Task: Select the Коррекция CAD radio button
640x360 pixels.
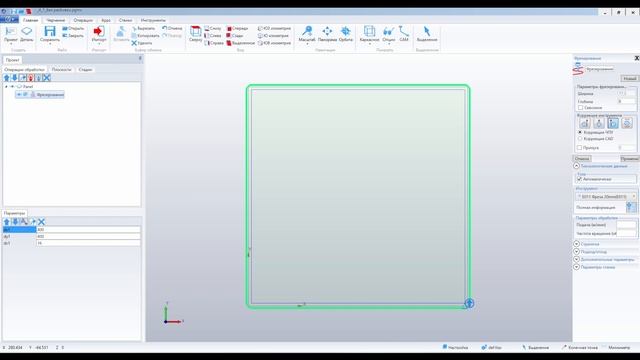Action: tap(580, 139)
